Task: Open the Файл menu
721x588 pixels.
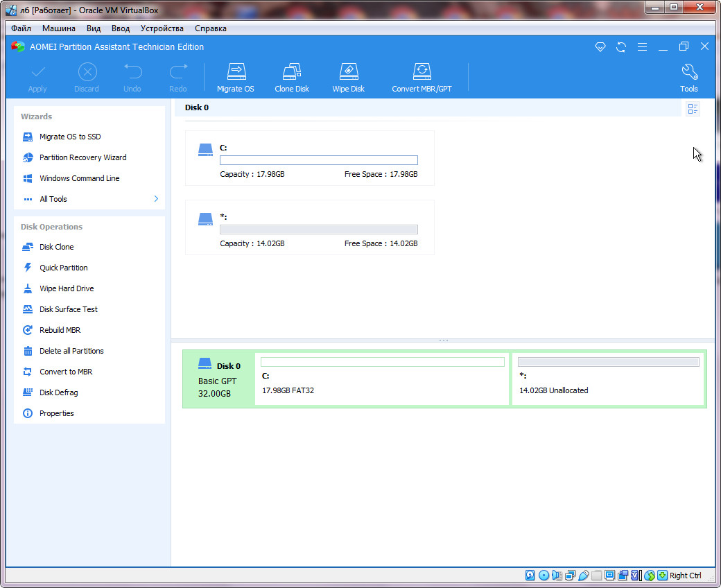Action: tap(21, 28)
